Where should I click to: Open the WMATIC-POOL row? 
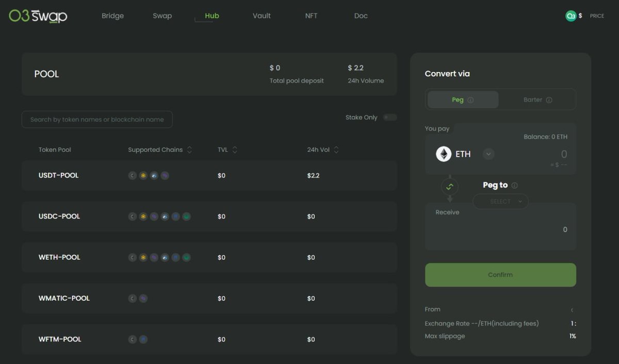coord(209,299)
